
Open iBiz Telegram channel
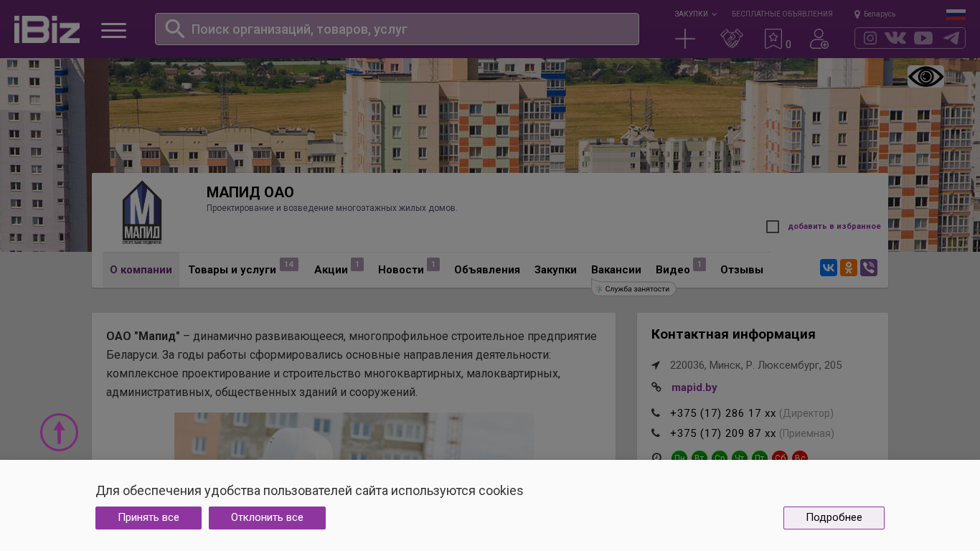click(x=951, y=38)
